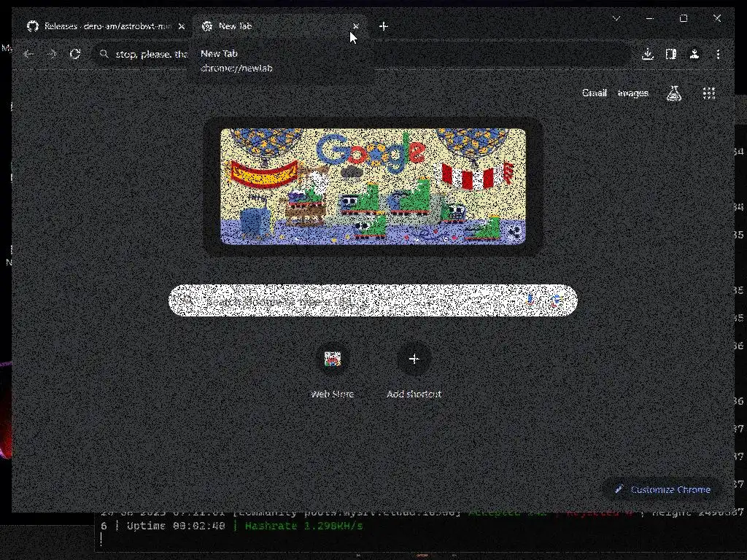This screenshot has height=560, width=747.
Task: Open the Chrome profile menu
Action: (694, 54)
